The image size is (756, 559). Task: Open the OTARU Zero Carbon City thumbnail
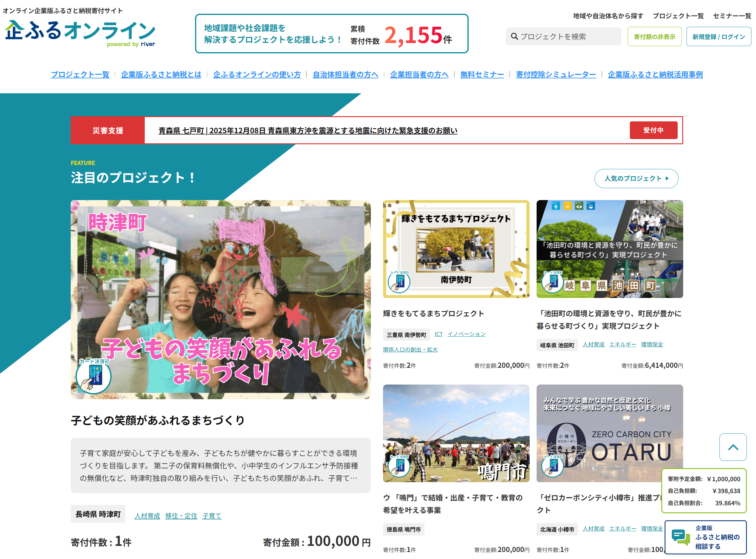coord(609,433)
